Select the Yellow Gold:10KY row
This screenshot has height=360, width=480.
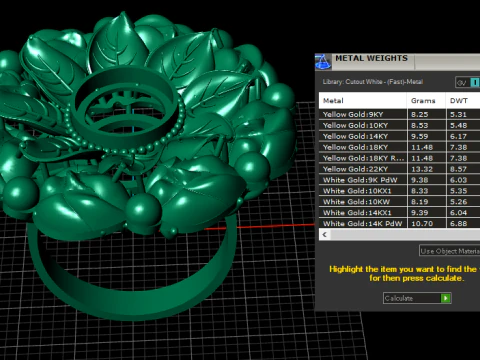(399, 125)
